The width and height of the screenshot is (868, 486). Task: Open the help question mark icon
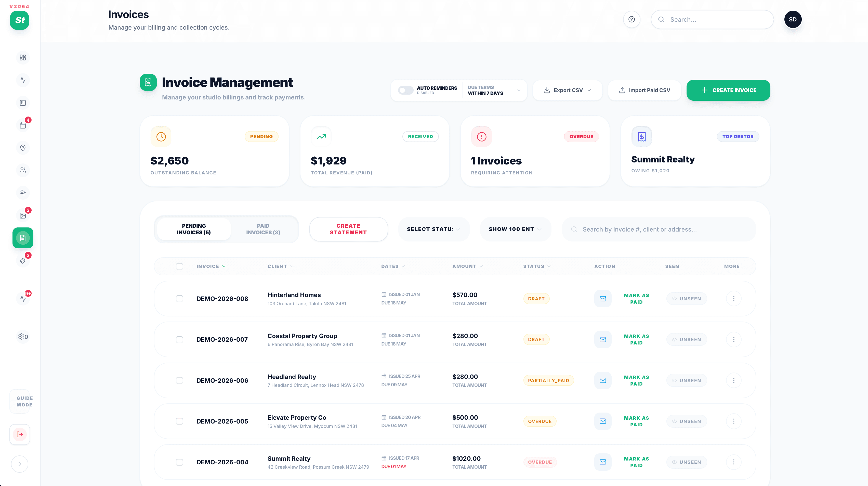[632, 20]
